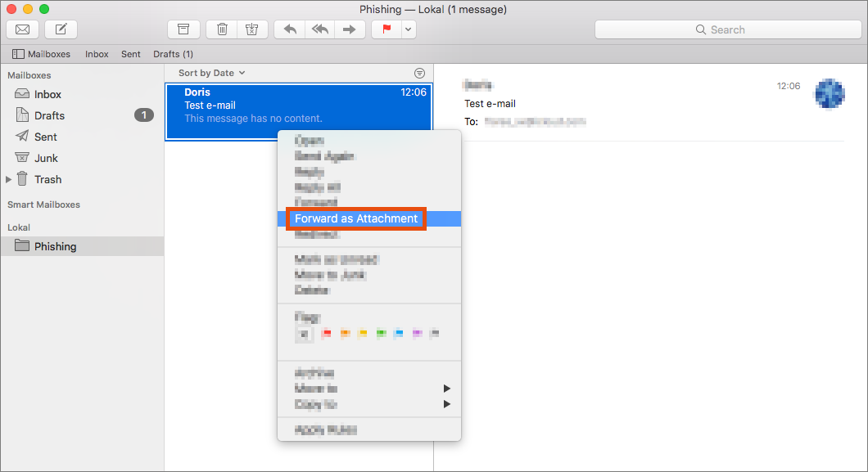This screenshot has height=472, width=868.
Task: Mark message as junk via the toolbar icon
Action: coord(251,29)
